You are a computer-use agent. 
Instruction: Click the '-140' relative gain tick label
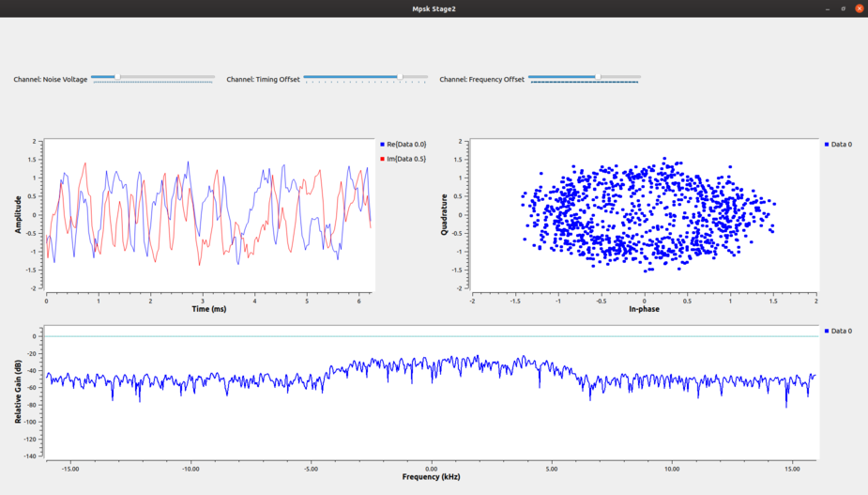pyautogui.click(x=28, y=456)
